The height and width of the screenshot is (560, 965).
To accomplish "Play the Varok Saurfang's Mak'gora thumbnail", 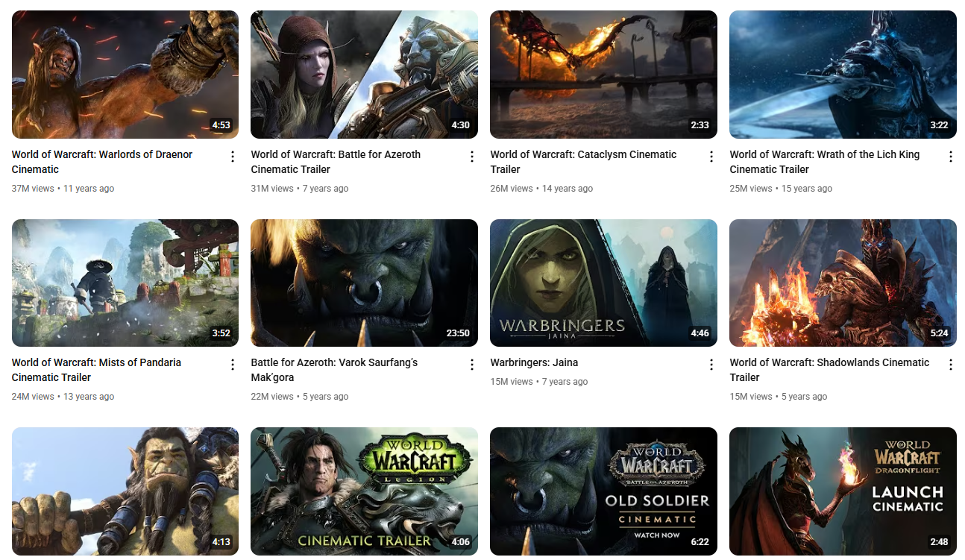I will click(365, 283).
